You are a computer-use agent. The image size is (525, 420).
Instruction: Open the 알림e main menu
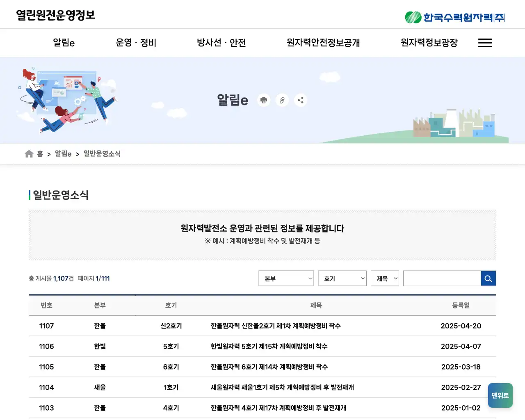pos(64,43)
